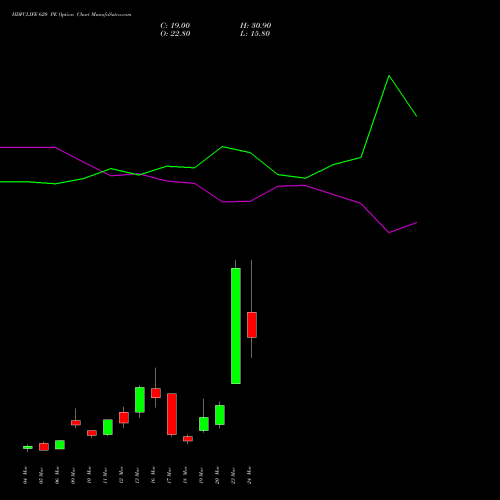Click the 17 Mar date label

pos(170,475)
